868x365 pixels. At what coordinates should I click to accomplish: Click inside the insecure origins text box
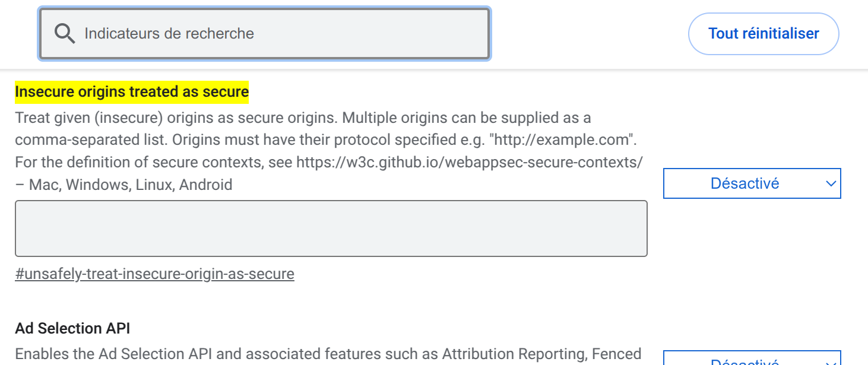pyautogui.click(x=331, y=228)
